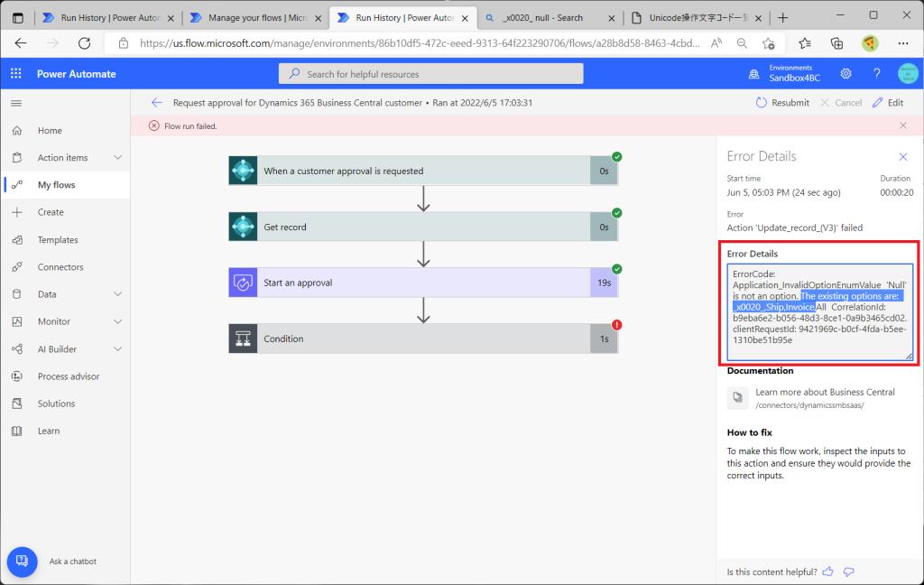Screen dimensions: 924x585
Task: Expand the Condition step card
Action: click(423, 339)
